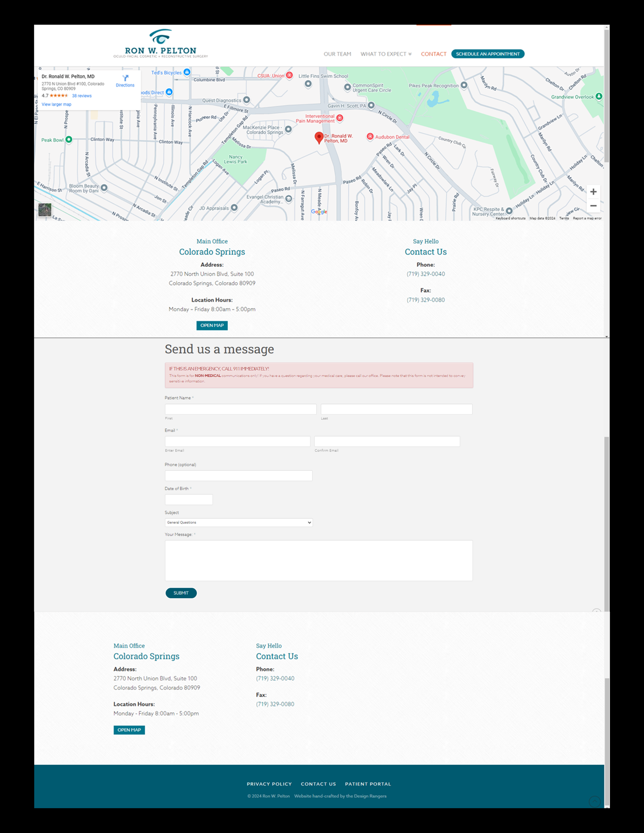This screenshot has width=644, height=833.
Task: Click the Peak Bowl green map marker
Action: coord(69,140)
